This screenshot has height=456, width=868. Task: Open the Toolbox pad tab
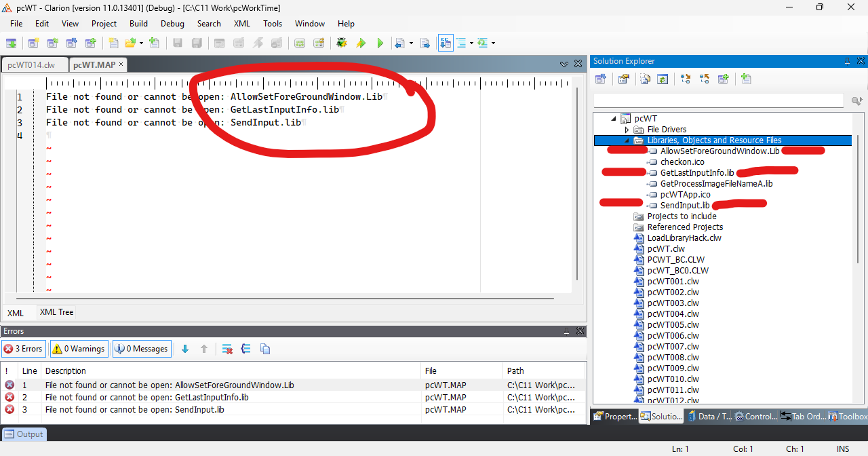pos(847,417)
